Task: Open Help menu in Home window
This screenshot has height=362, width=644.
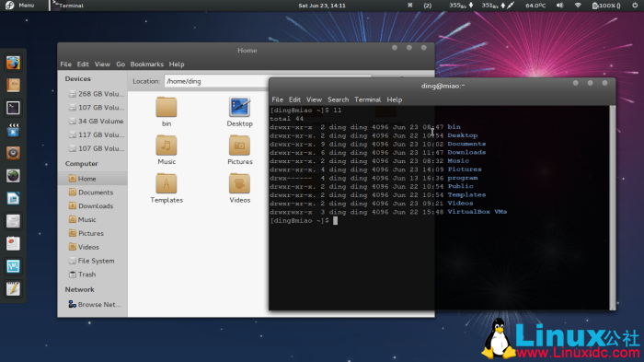Action: [177, 64]
